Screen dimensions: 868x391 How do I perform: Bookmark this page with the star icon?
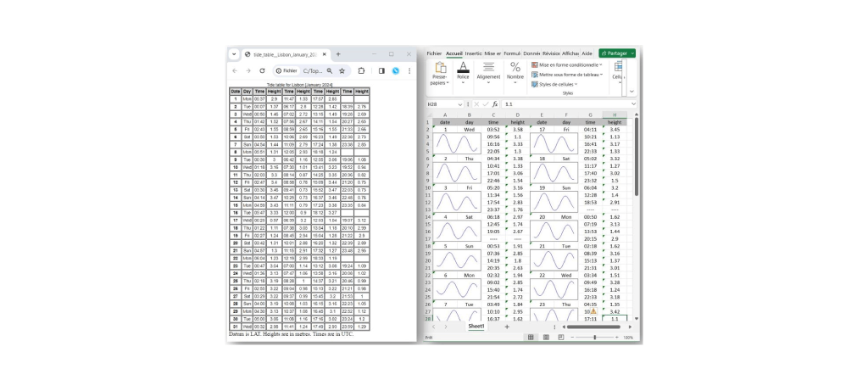coord(342,71)
